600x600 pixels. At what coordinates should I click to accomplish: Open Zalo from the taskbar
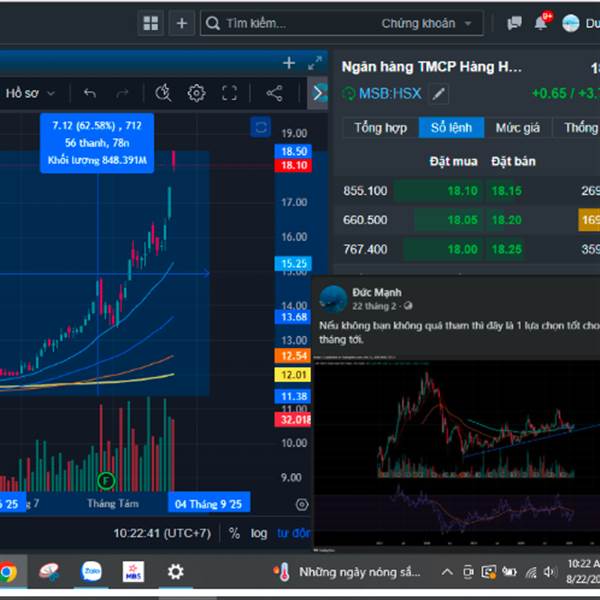tap(91, 572)
